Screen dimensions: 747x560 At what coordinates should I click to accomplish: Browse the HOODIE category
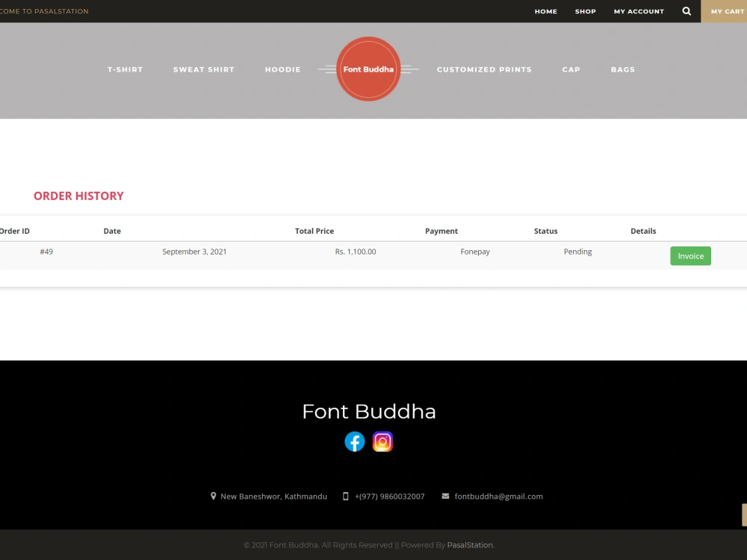[x=283, y=69]
